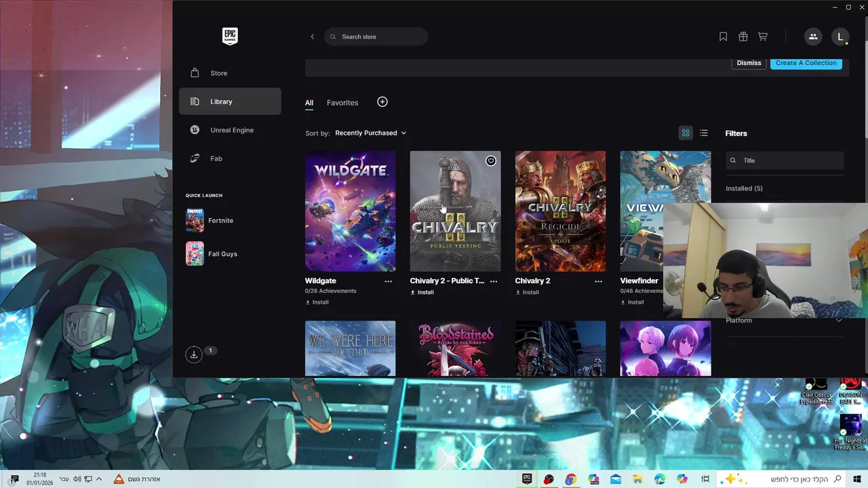Open the Chivalry 2 options menu (three dots)

pyautogui.click(x=599, y=281)
